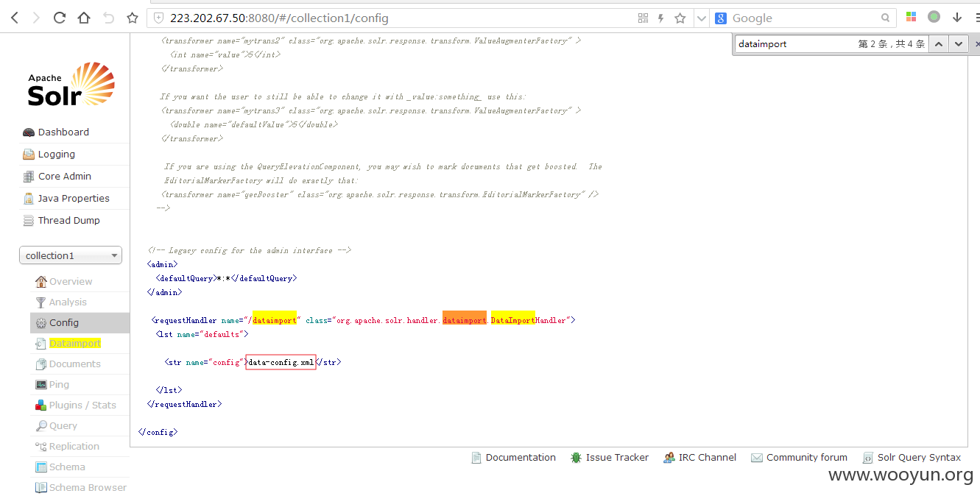Click the Issue Tracker bug icon

[576, 458]
